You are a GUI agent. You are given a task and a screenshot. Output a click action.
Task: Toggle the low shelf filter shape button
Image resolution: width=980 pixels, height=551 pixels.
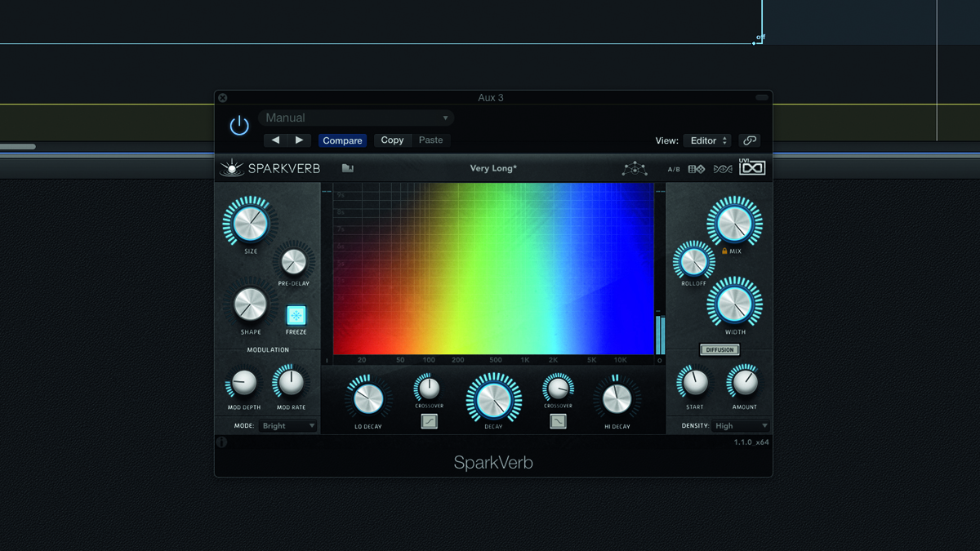[430, 421]
